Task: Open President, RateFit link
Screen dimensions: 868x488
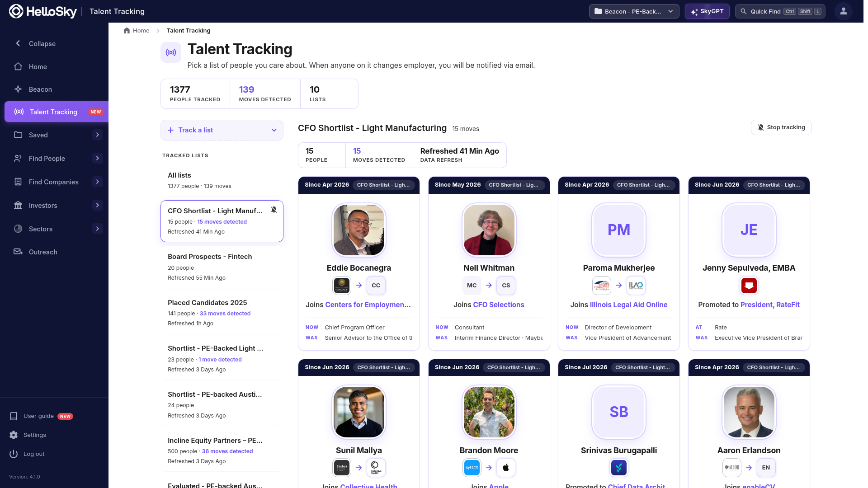Action: pyautogui.click(x=770, y=305)
